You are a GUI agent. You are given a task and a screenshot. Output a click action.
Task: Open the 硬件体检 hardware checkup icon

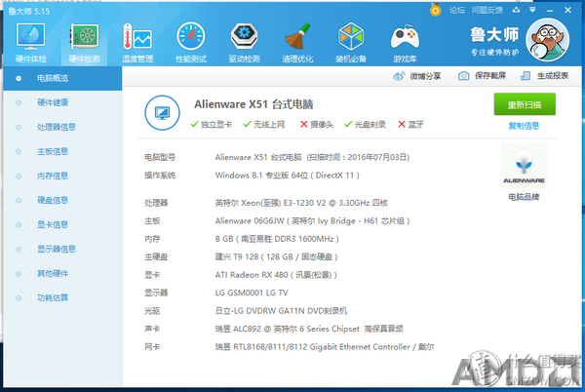point(31,43)
